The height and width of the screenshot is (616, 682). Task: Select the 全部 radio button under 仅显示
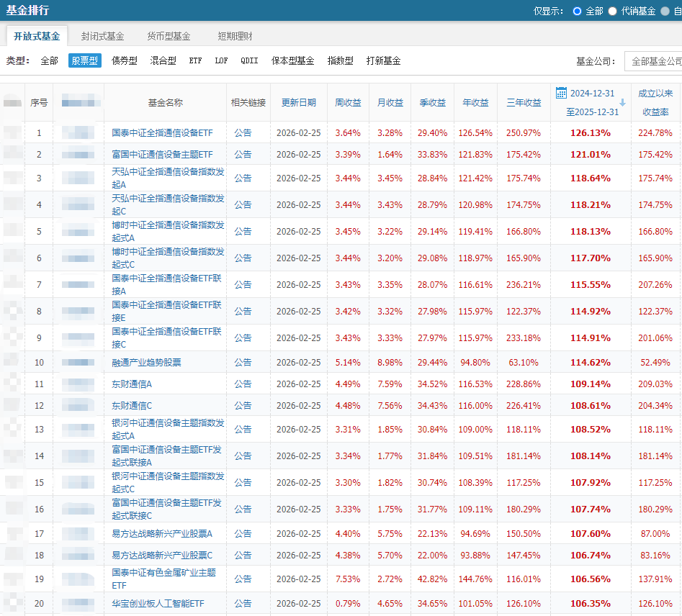pos(577,11)
